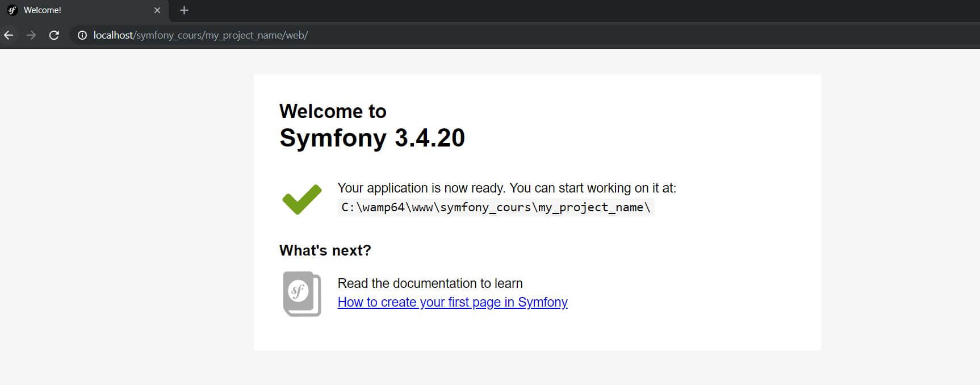Image resolution: width=980 pixels, height=385 pixels.
Task: Open a new tab with plus button
Action: (184, 10)
